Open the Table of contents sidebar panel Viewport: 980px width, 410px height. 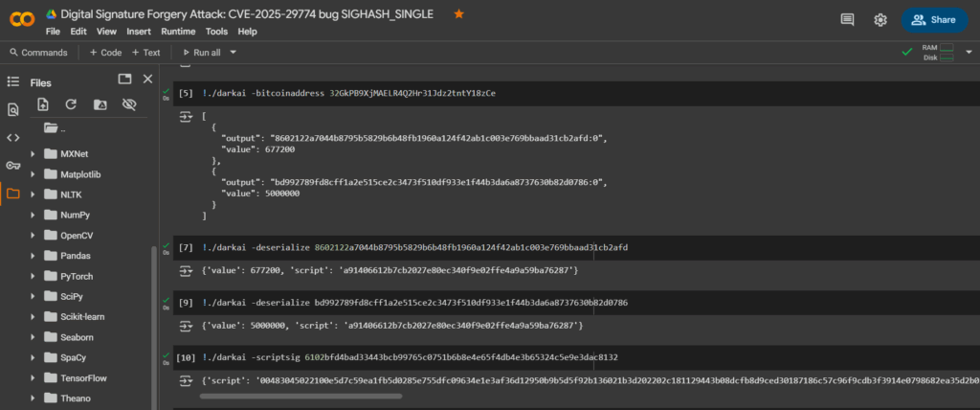point(12,82)
